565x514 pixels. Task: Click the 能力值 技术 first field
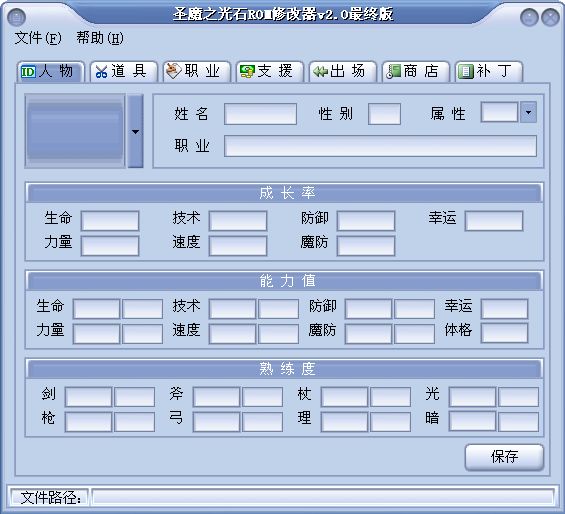(x=232, y=309)
